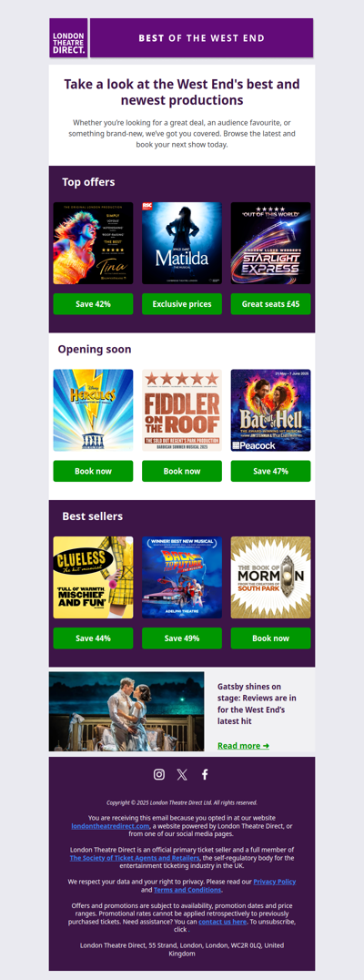Click the Exclusive prices button
Viewport: 364px width, 980px height.
pyautogui.click(x=182, y=304)
